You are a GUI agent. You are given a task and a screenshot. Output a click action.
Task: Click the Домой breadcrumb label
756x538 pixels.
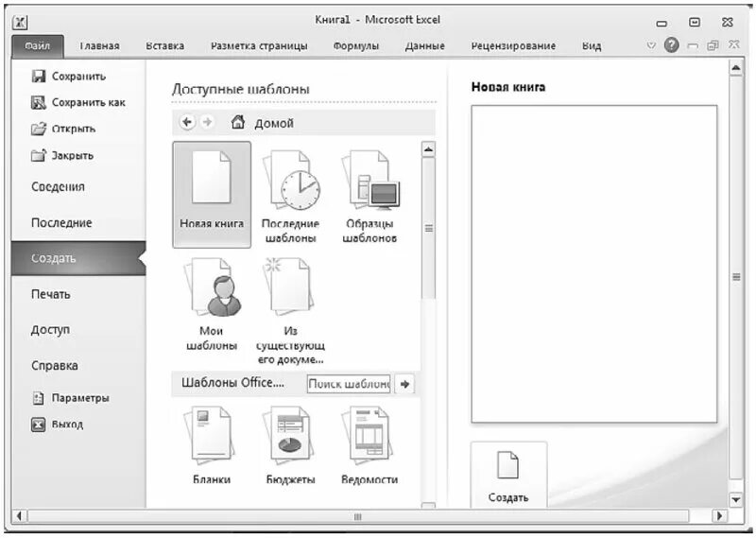[274, 123]
